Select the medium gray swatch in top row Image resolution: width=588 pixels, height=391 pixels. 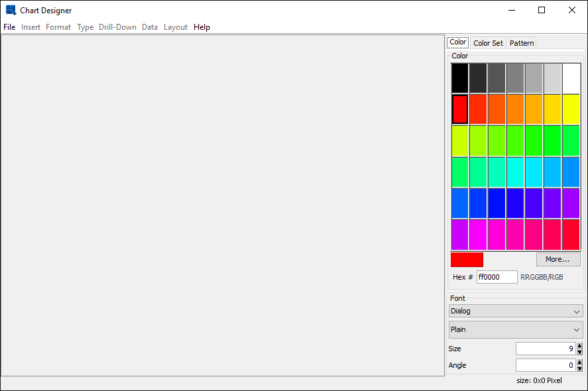click(515, 78)
